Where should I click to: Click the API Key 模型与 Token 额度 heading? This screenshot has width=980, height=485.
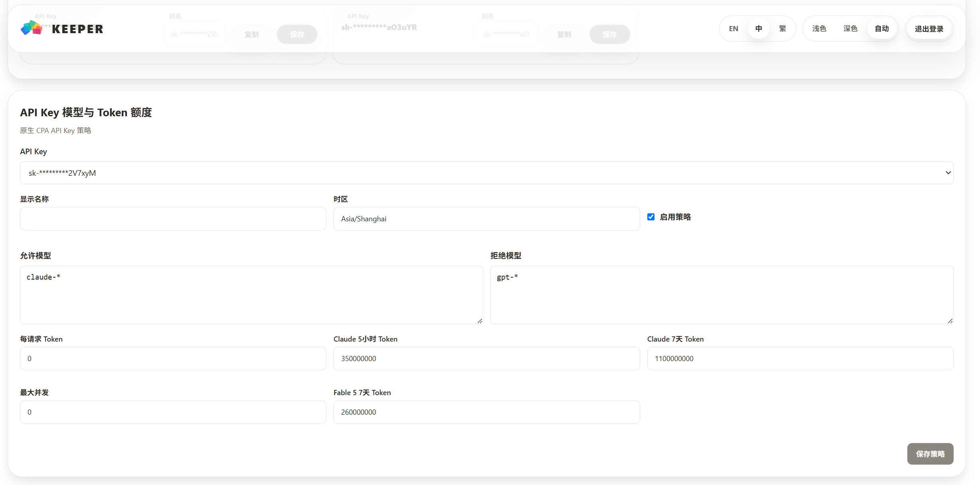tap(86, 113)
